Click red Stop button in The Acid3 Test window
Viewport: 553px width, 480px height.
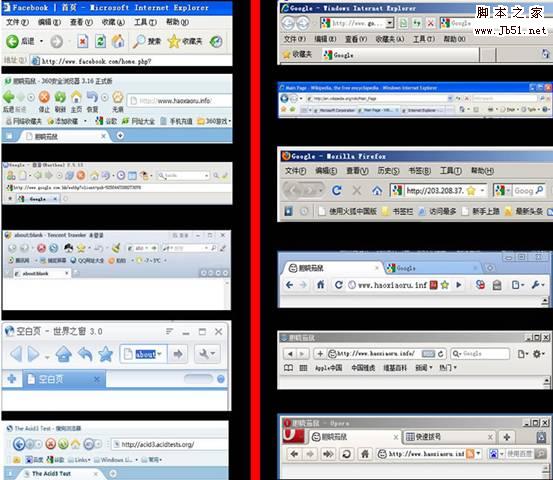point(51,444)
